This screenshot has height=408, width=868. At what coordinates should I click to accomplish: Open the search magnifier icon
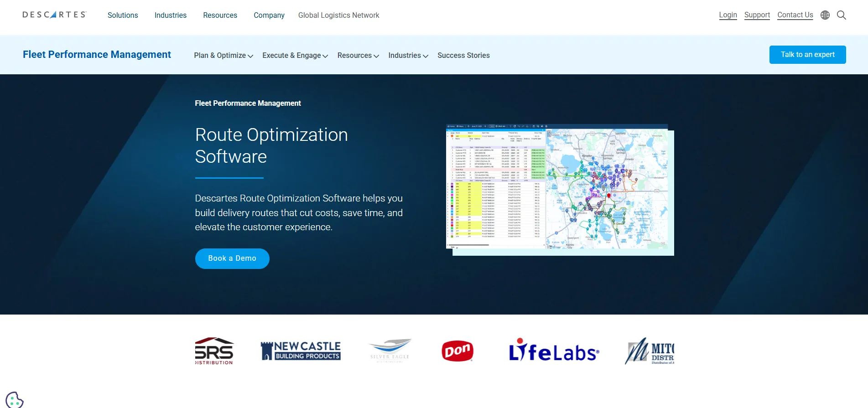pyautogui.click(x=842, y=15)
